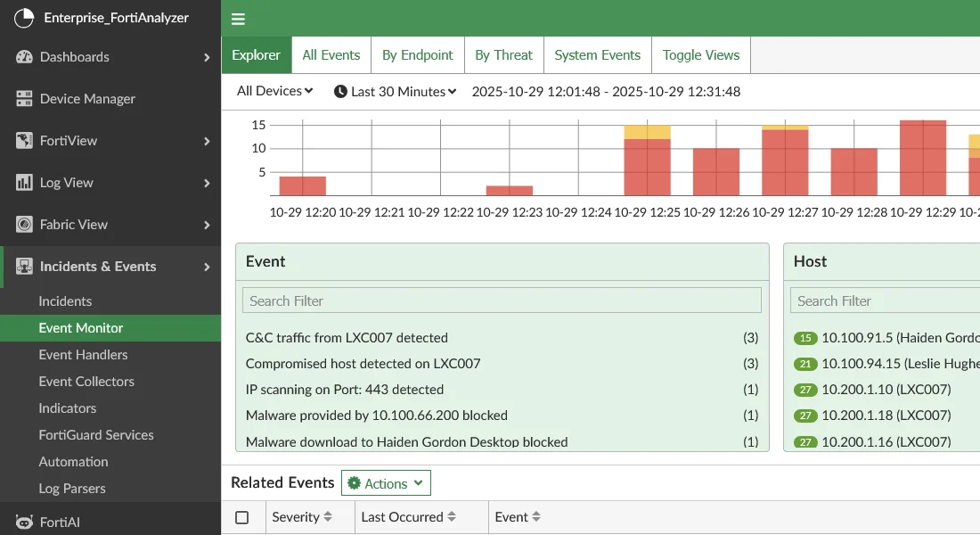Expand the Fabric View menu chevron
Image resolution: width=980 pixels, height=535 pixels.
click(207, 226)
